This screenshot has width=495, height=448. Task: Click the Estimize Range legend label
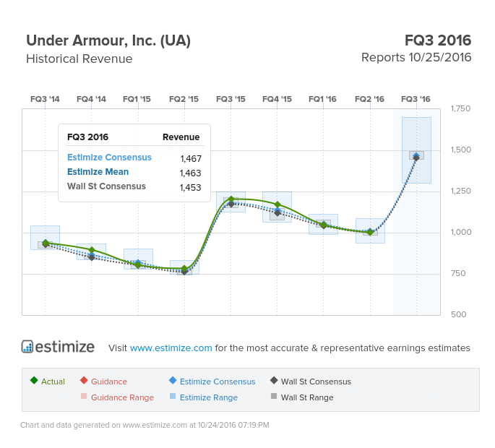pos(209,397)
